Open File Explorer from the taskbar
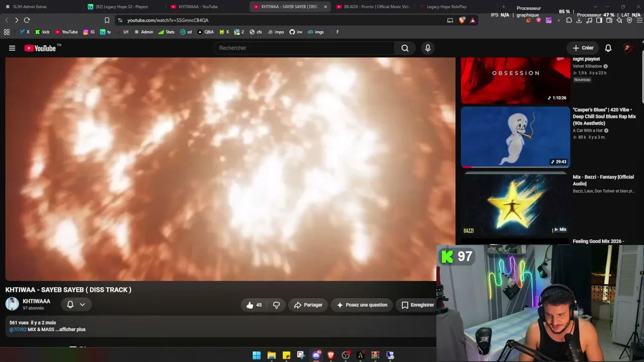 (x=272, y=355)
